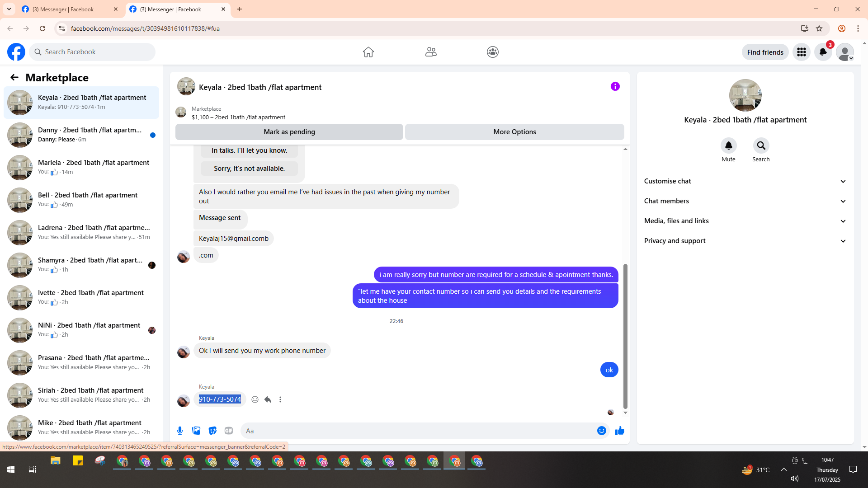This screenshot has width=868, height=488.
Task: Open the Bell conversation
Action: tap(81, 200)
